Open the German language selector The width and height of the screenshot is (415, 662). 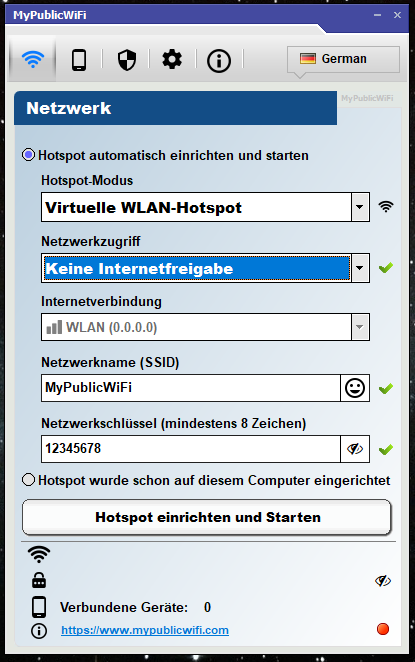point(343,59)
